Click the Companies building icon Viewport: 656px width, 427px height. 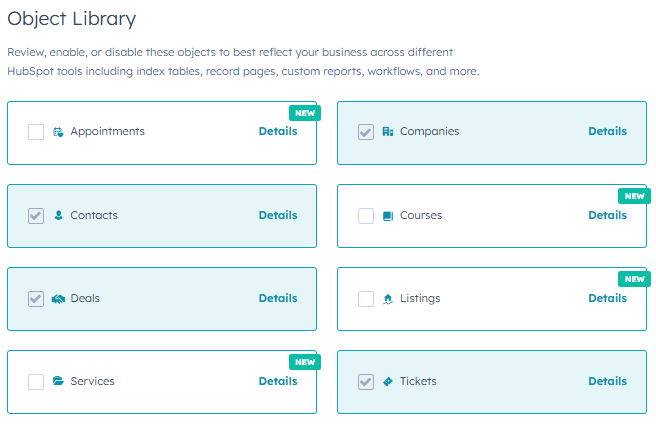(x=388, y=132)
